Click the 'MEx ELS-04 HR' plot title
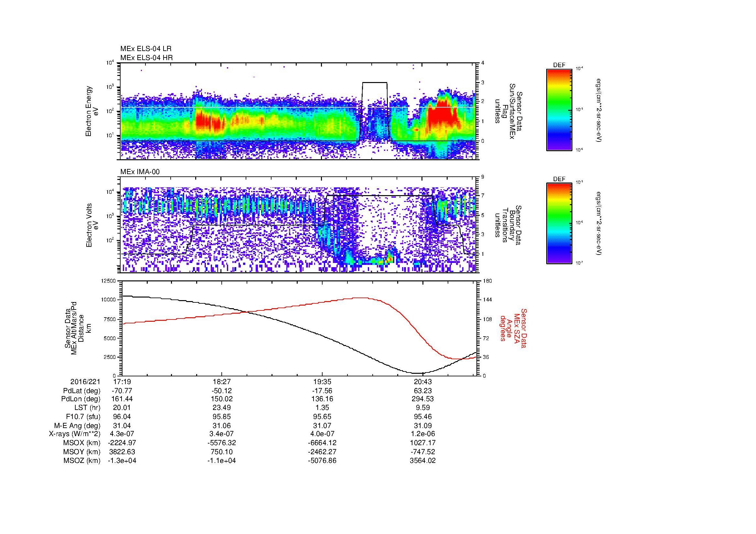This screenshot has width=756, height=534. pos(146,58)
